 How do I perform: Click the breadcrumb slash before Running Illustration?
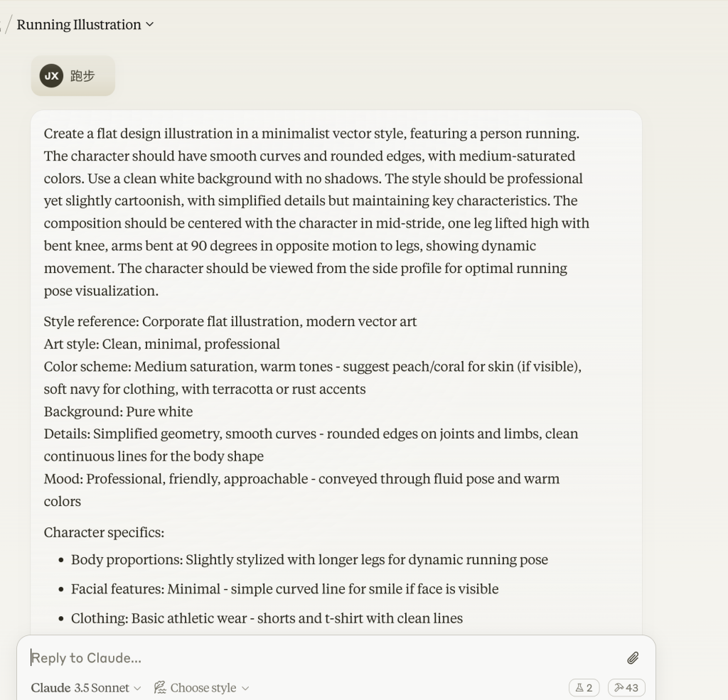[8, 25]
